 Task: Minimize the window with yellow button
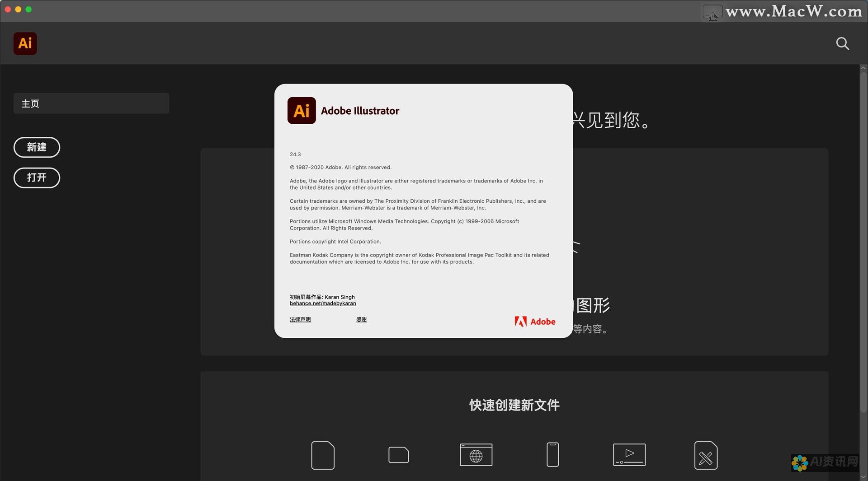click(18, 9)
